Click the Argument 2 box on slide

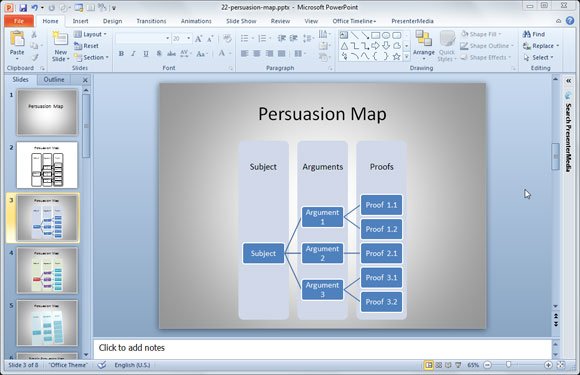[322, 253]
